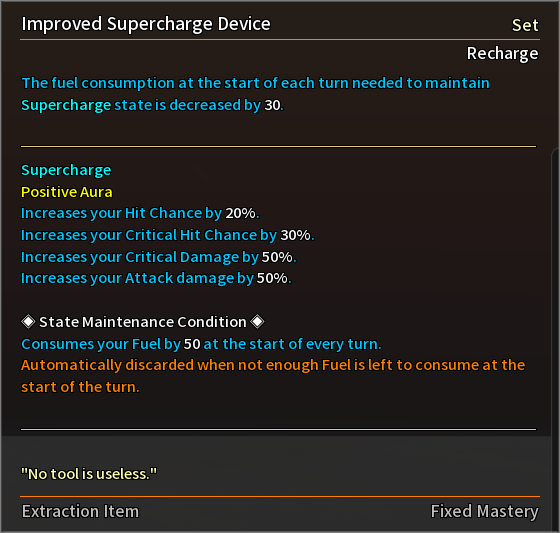Select the Supercharge state name
The image size is (560, 533).
tap(66, 170)
